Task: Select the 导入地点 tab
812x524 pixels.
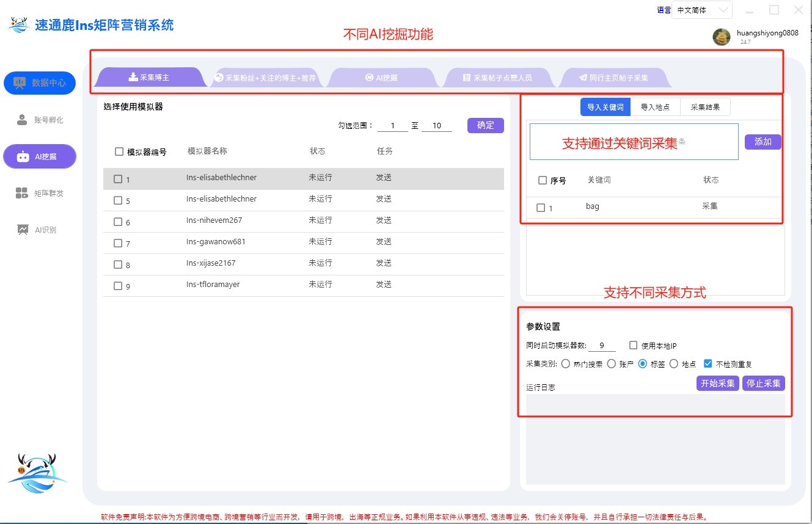Action: coord(655,107)
